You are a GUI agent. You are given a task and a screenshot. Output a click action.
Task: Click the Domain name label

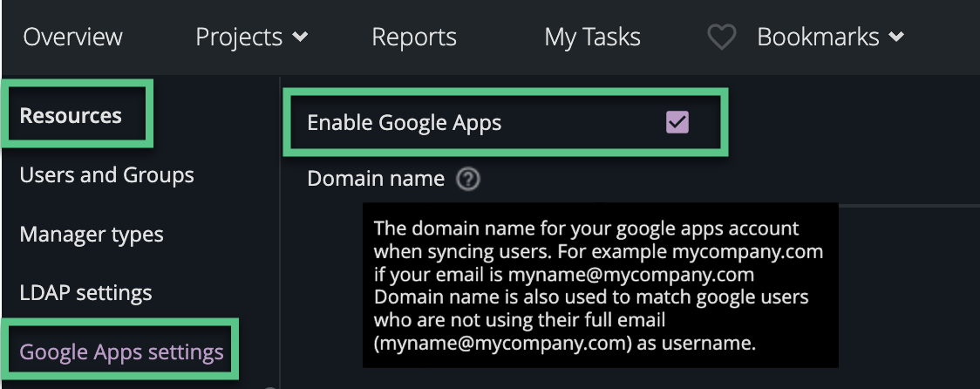(x=376, y=179)
